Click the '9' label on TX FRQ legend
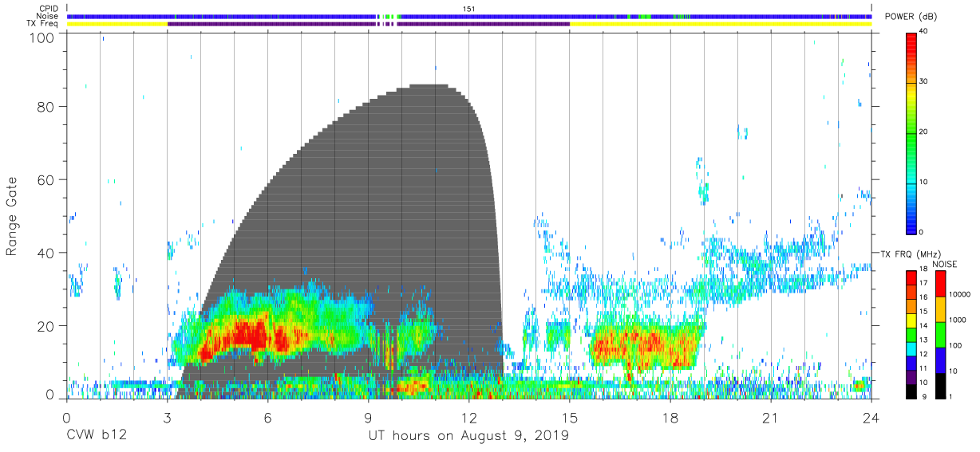980x452 pixels. click(923, 396)
